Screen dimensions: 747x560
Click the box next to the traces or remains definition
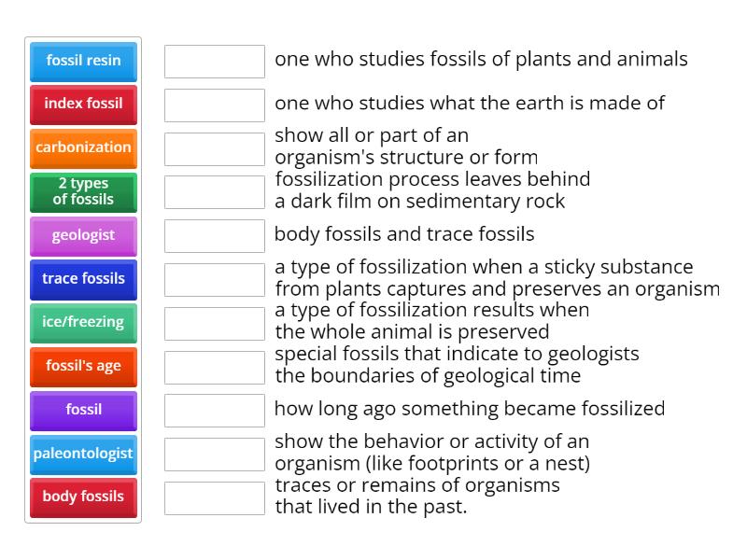point(214,498)
